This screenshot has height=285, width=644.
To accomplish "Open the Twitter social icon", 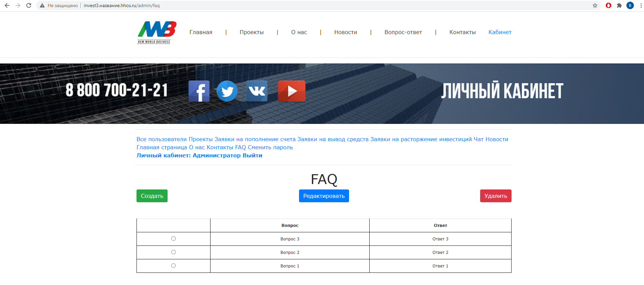I will click(x=227, y=91).
